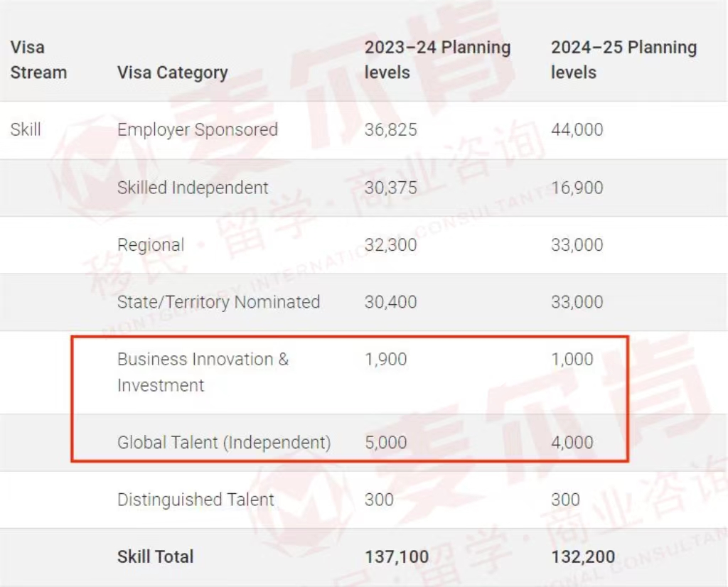
Task: Select the 2023–24 Planning levels header
Action: point(437,60)
